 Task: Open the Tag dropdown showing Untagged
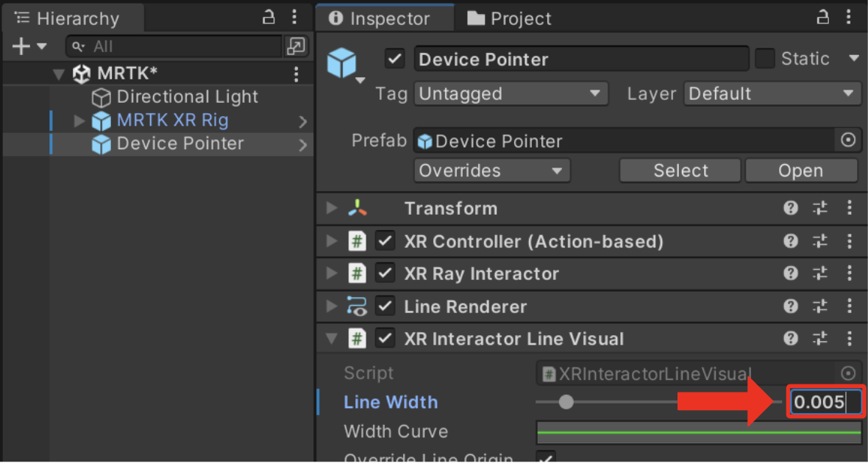coord(511,93)
